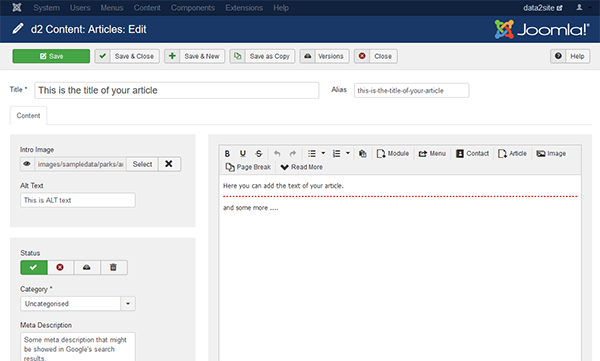
Task: Set status to unpublished with the red icon
Action: pyautogui.click(x=60, y=267)
